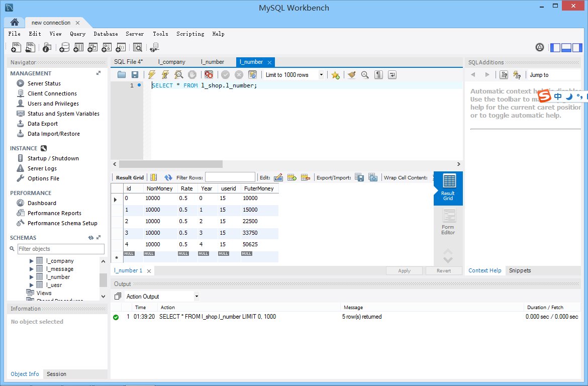Expand Schemas section maximize arrow
588x386 pixels.
click(x=98, y=237)
